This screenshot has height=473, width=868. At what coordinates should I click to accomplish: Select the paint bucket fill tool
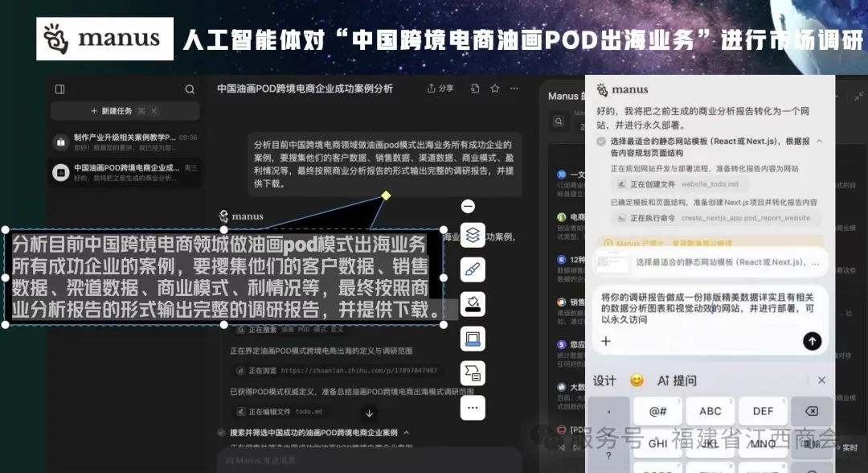click(x=473, y=304)
